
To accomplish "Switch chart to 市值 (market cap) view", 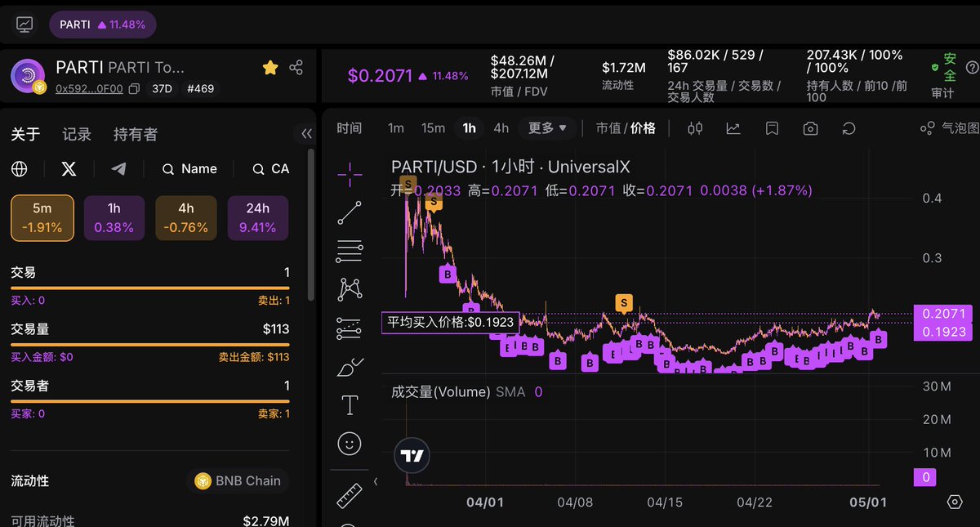I will tap(608, 128).
